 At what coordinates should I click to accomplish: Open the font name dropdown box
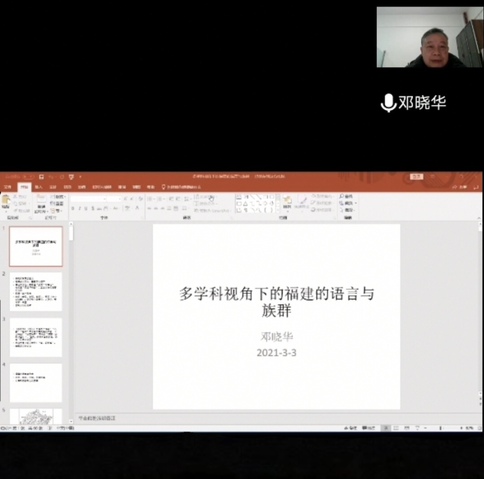[89, 199]
